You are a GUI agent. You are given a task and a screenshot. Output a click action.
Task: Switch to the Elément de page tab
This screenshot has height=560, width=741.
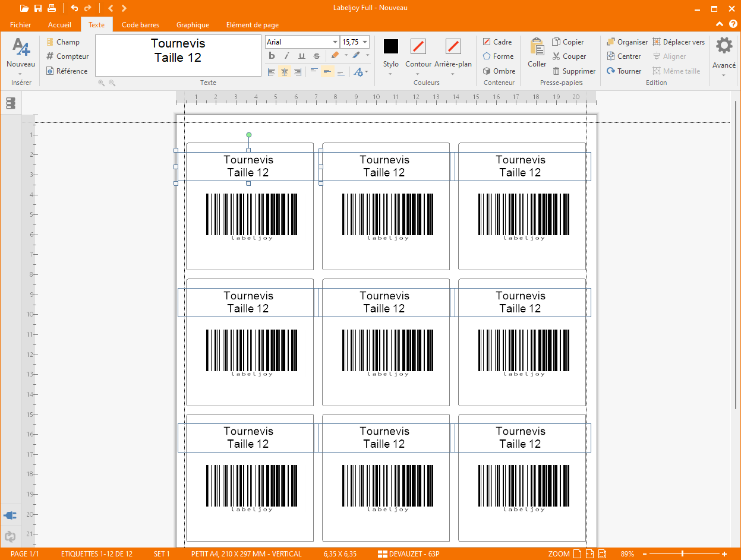coord(253,25)
